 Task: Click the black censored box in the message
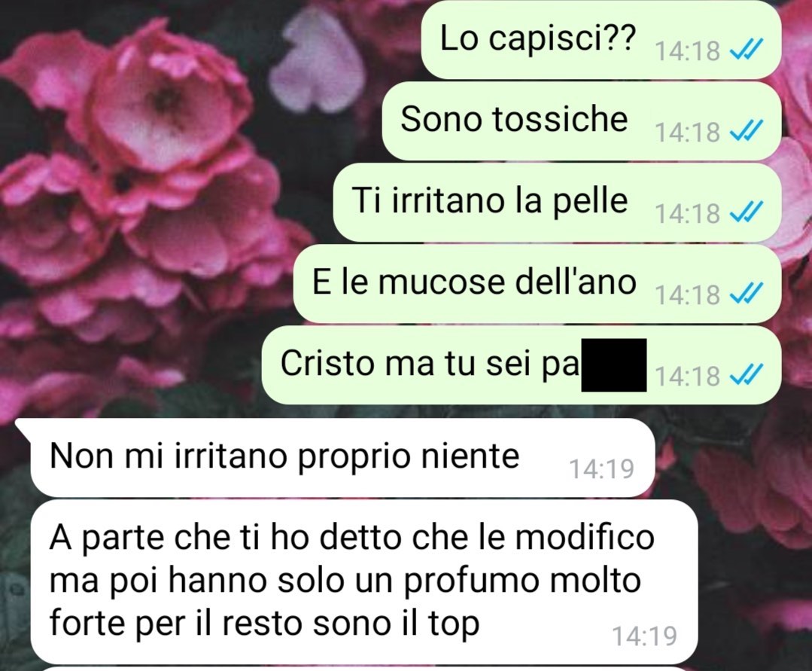click(x=614, y=364)
